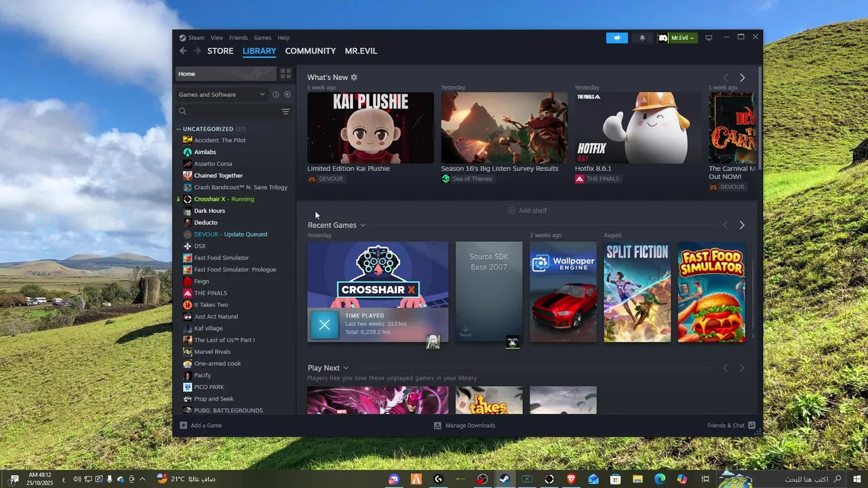
Task: Click THE FINALS label under Hotfix news
Action: pyautogui.click(x=597, y=179)
